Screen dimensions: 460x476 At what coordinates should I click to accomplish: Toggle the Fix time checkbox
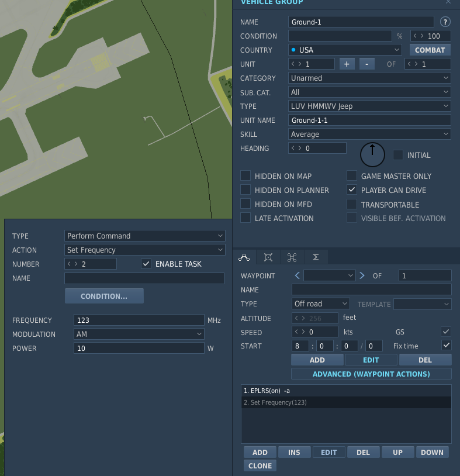coord(446,345)
